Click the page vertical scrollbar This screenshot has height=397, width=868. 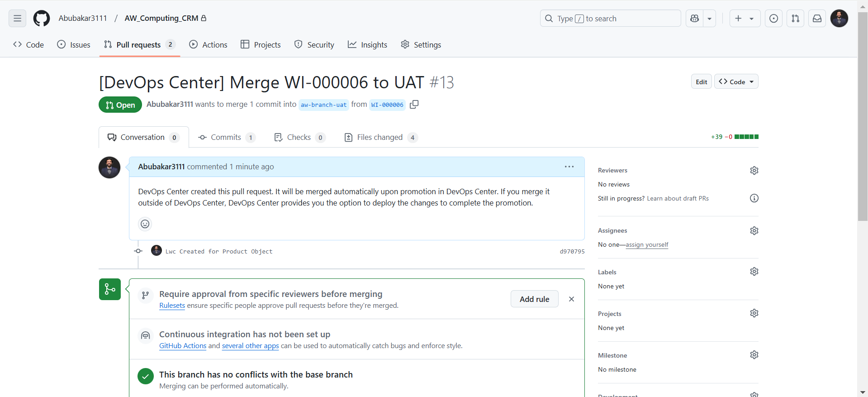[863, 118]
